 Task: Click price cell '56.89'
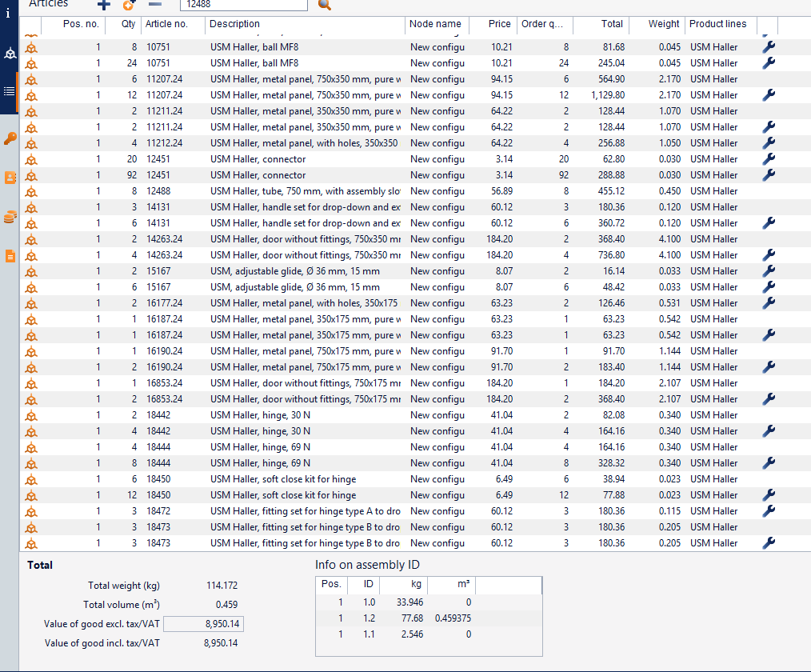pyautogui.click(x=501, y=191)
